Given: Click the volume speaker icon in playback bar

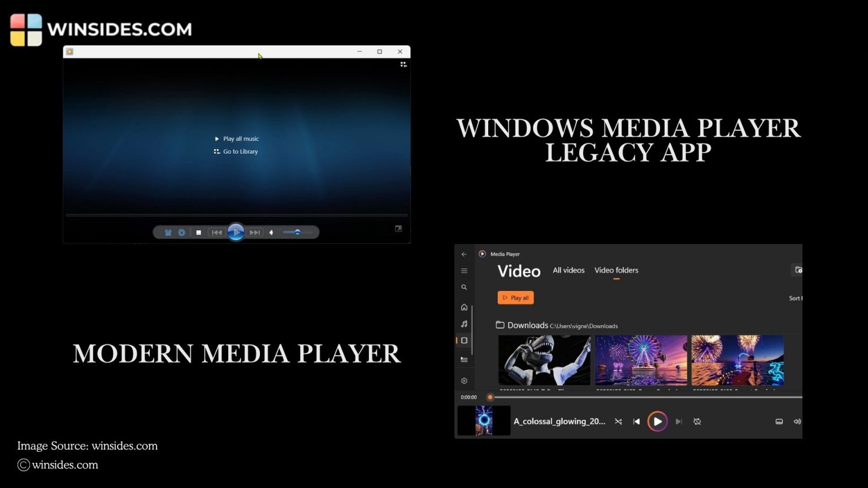Looking at the screenshot, I should (x=797, y=421).
